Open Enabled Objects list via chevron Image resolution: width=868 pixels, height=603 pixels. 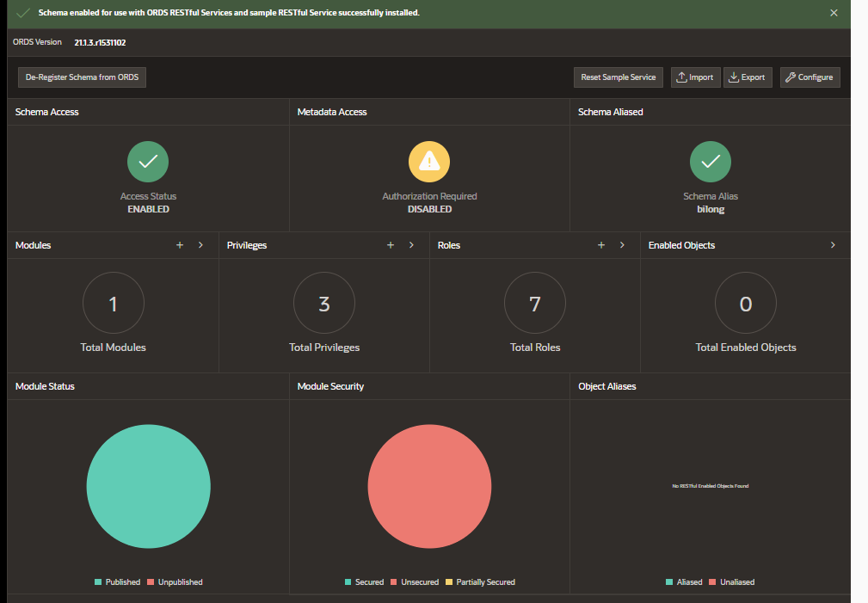[x=833, y=245]
